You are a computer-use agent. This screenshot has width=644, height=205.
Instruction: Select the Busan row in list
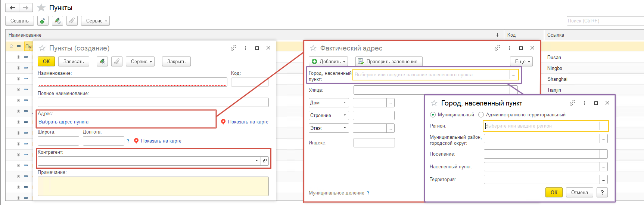(554, 57)
